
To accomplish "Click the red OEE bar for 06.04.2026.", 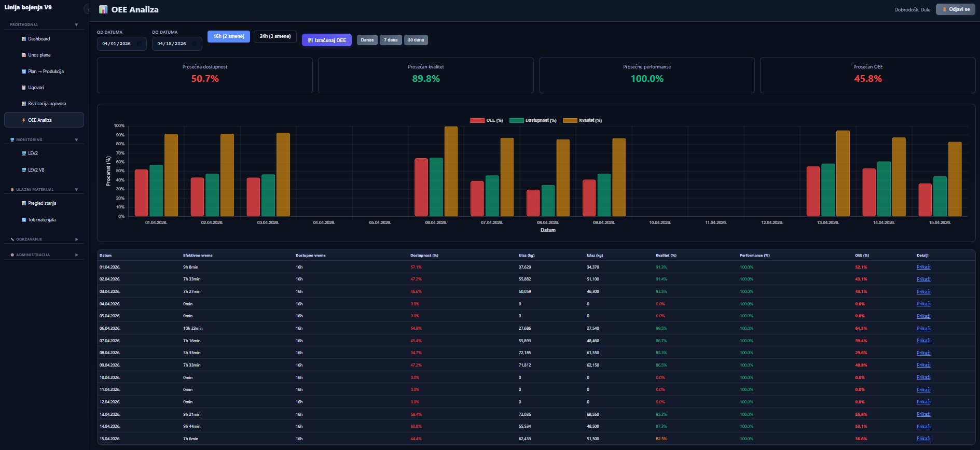I will pos(421,187).
